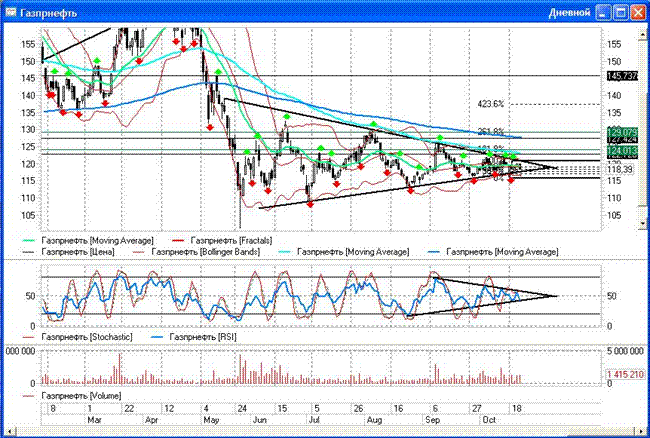Image resolution: width=650 pixels, height=438 pixels.
Task: Click the 124,013 green price label
Action: point(622,150)
